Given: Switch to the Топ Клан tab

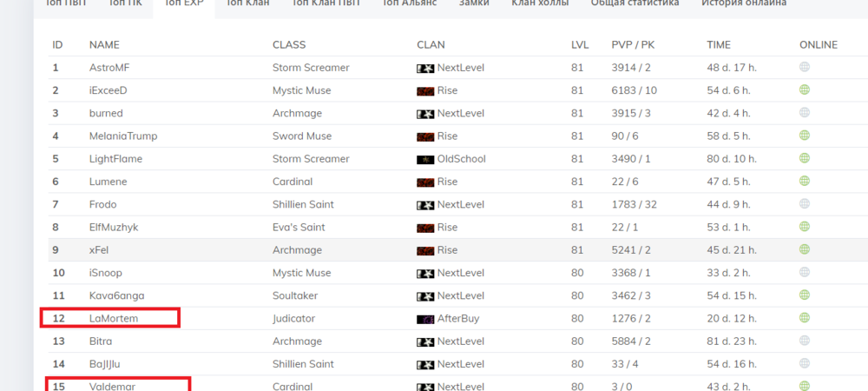Looking at the screenshot, I should pyautogui.click(x=246, y=3).
